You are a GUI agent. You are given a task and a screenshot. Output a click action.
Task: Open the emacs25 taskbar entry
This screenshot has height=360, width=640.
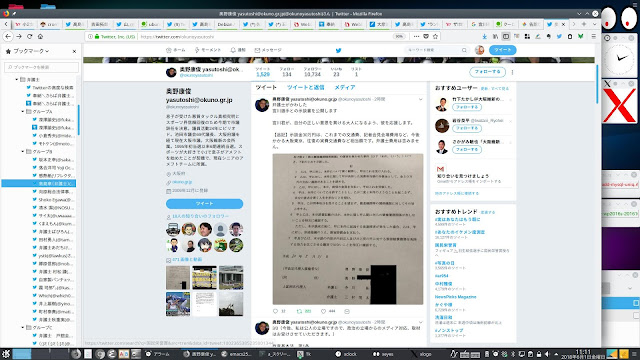pos(237,354)
